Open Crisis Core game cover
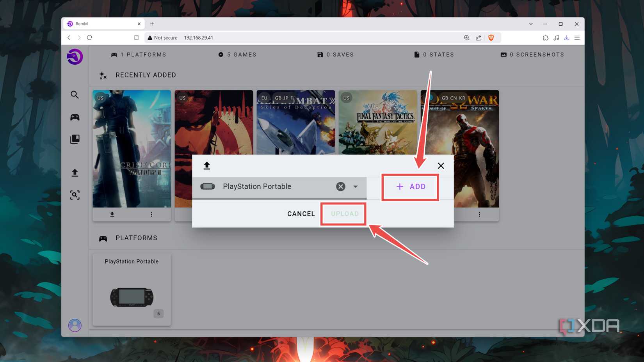The image size is (644, 362). pyautogui.click(x=132, y=149)
